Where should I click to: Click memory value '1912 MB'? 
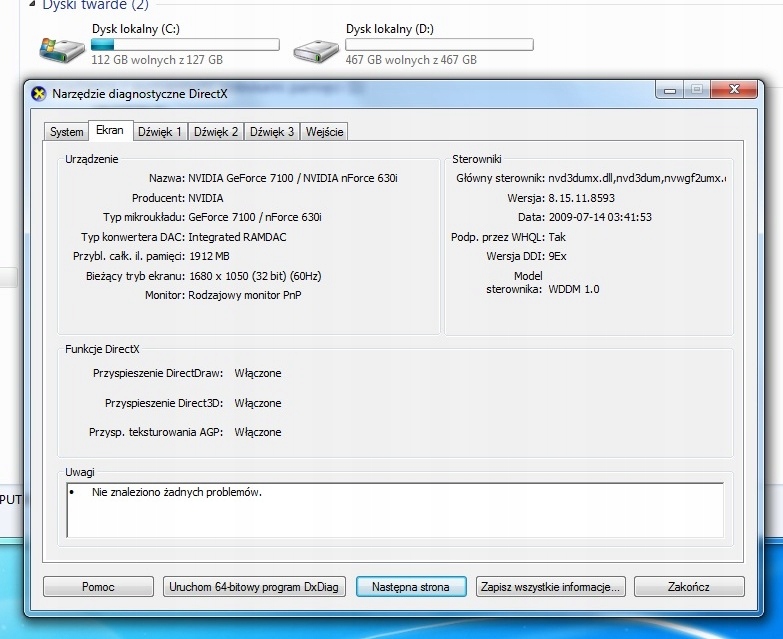[x=209, y=256]
